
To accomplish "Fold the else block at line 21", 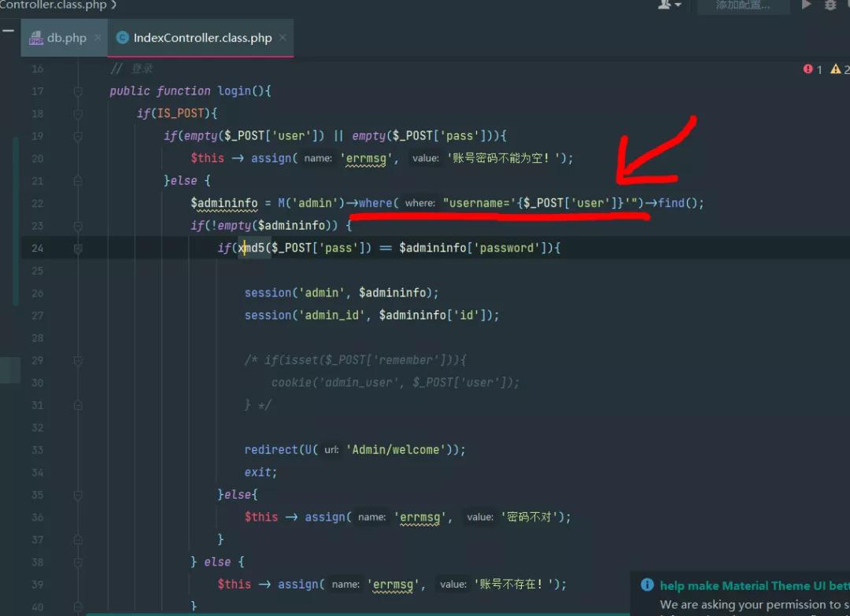I will pyautogui.click(x=78, y=181).
